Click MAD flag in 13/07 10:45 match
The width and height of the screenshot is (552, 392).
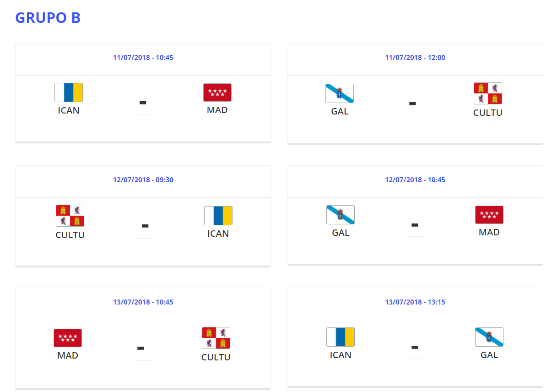pyautogui.click(x=68, y=338)
